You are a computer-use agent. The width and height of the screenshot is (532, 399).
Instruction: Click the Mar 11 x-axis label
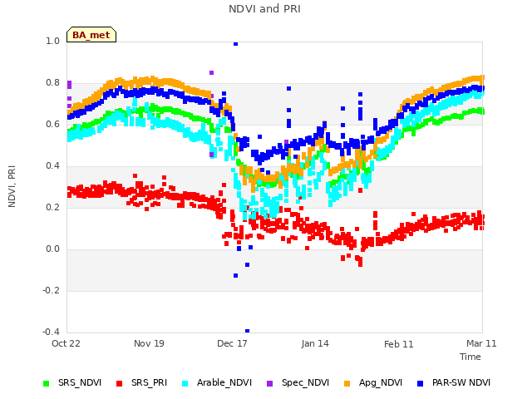(x=481, y=343)
